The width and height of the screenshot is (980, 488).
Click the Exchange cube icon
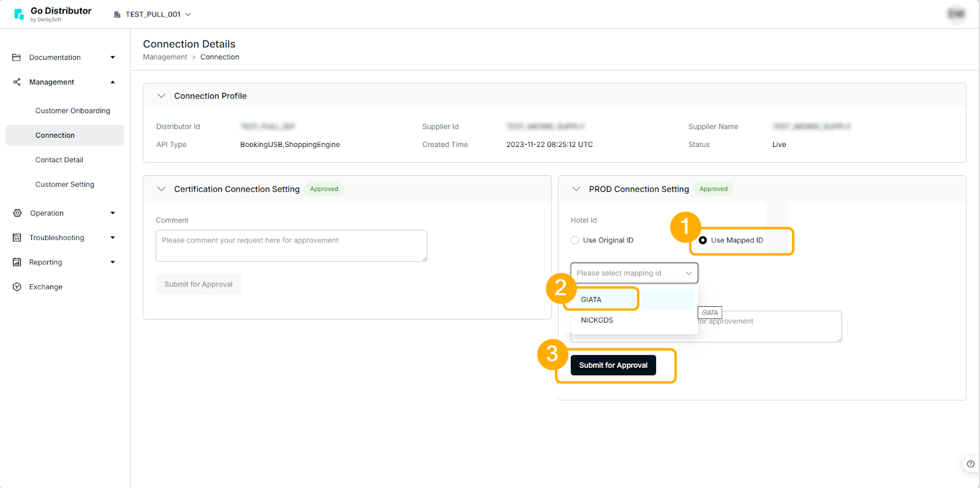[x=17, y=287]
